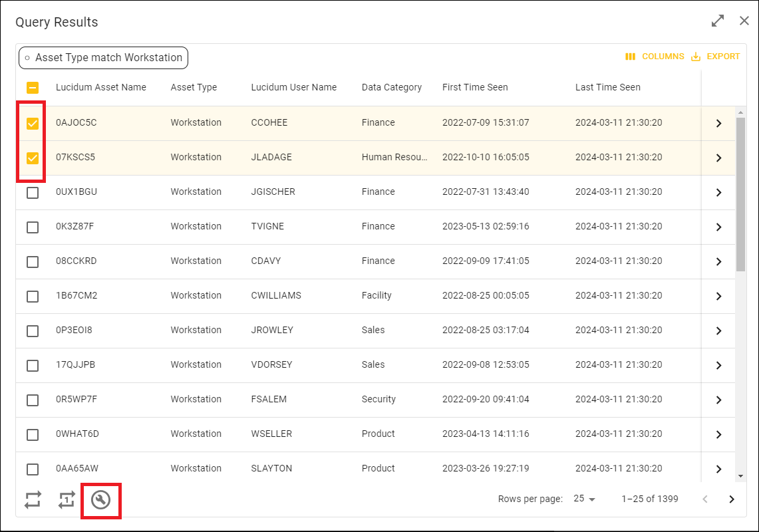Click the EXPORT button
This screenshot has width=759, height=532.
coord(722,57)
